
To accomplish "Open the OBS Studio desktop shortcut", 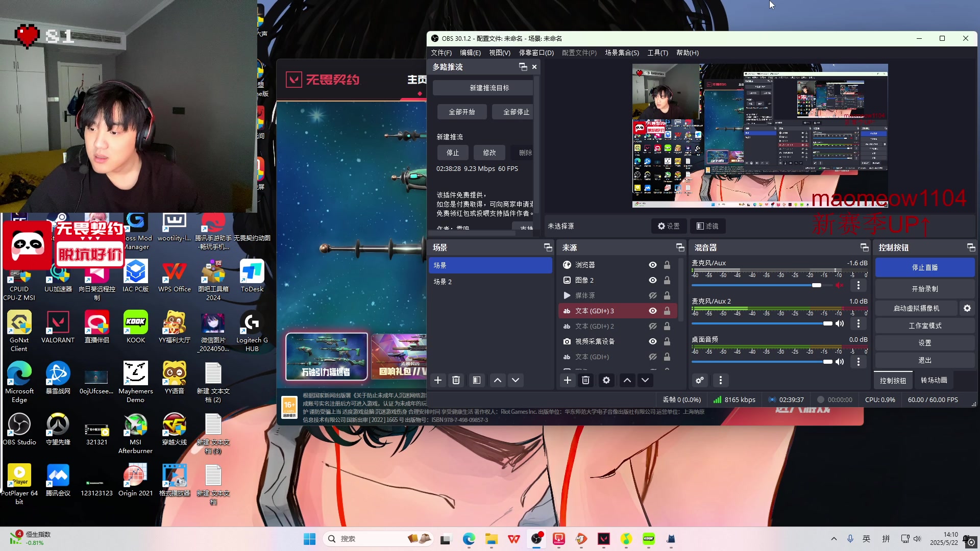I will [19, 429].
